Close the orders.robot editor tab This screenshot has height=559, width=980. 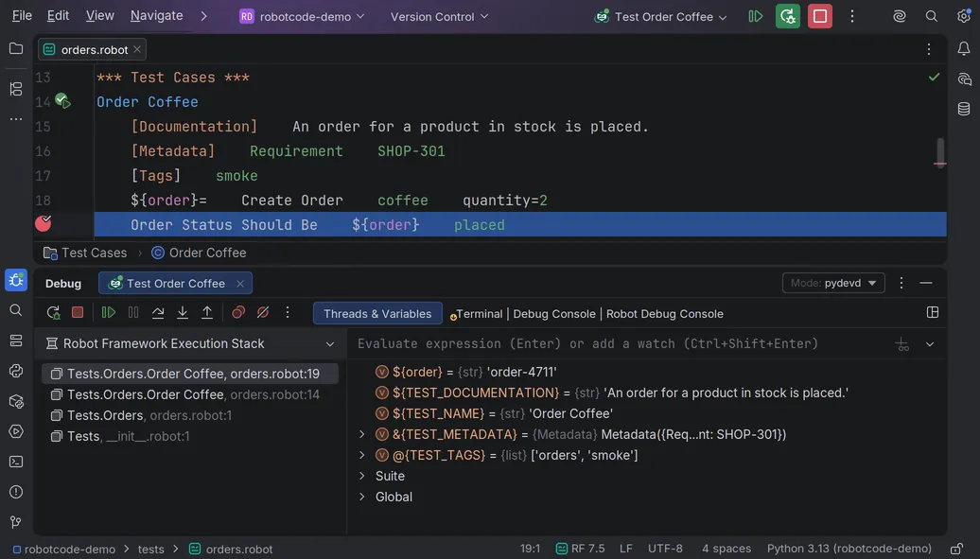[137, 49]
